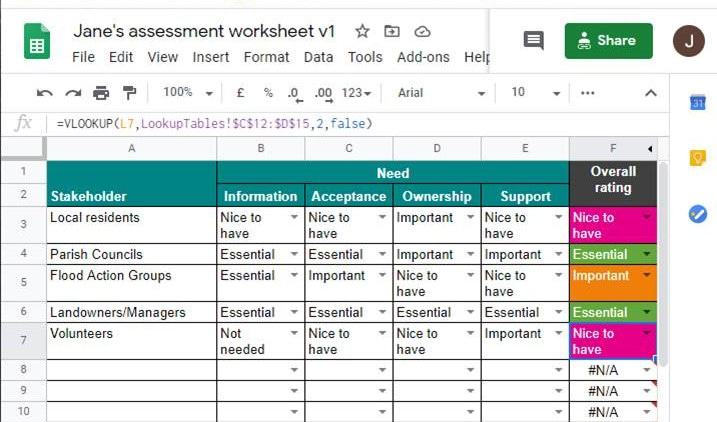This screenshot has height=422, width=717.
Task: Open the Arial font dropdown
Action: 441,93
